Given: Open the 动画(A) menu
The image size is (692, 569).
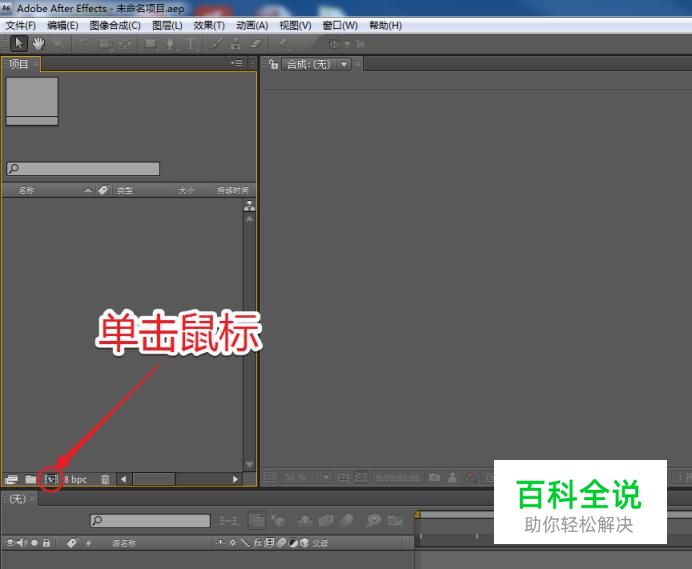Looking at the screenshot, I should [x=252, y=26].
